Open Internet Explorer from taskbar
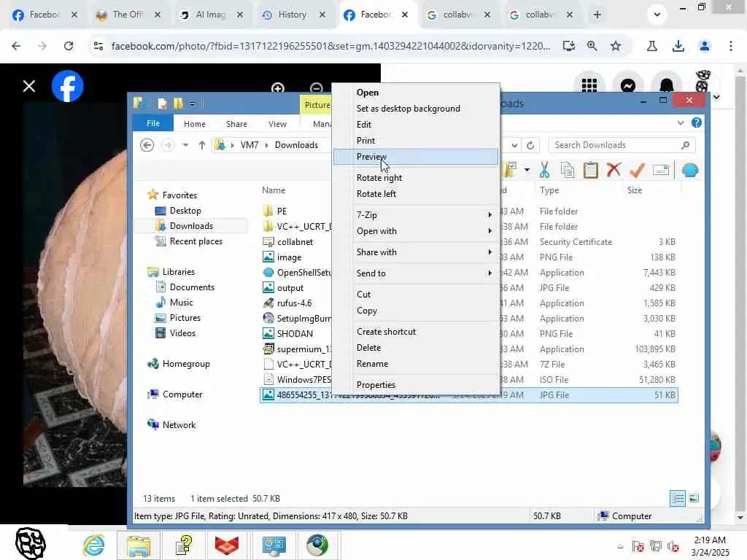Image resolution: width=747 pixels, height=560 pixels. 94,545
